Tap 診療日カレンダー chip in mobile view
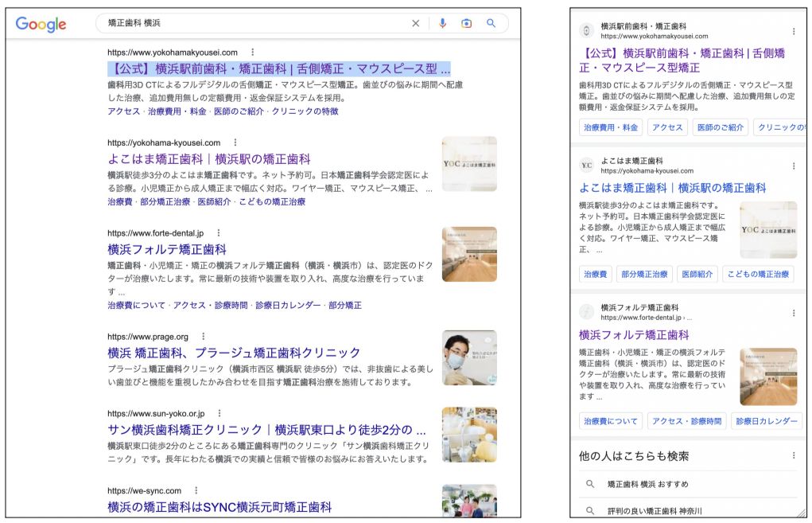Image resolution: width=812 pixels, height=523 pixels. (767, 421)
